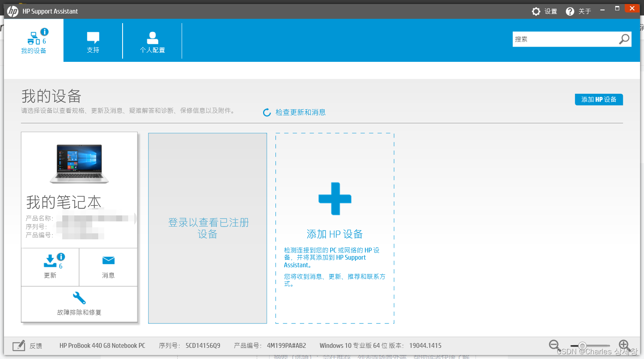This screenshot has width=644, height=359.
Task: Click Add HP Device (添加 HP 设备) button
Action: (x=599, y=99)
